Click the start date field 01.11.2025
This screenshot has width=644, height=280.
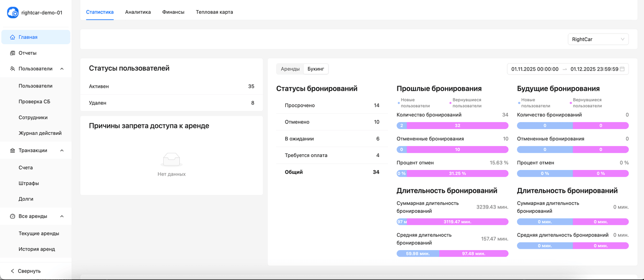(535, 69)
